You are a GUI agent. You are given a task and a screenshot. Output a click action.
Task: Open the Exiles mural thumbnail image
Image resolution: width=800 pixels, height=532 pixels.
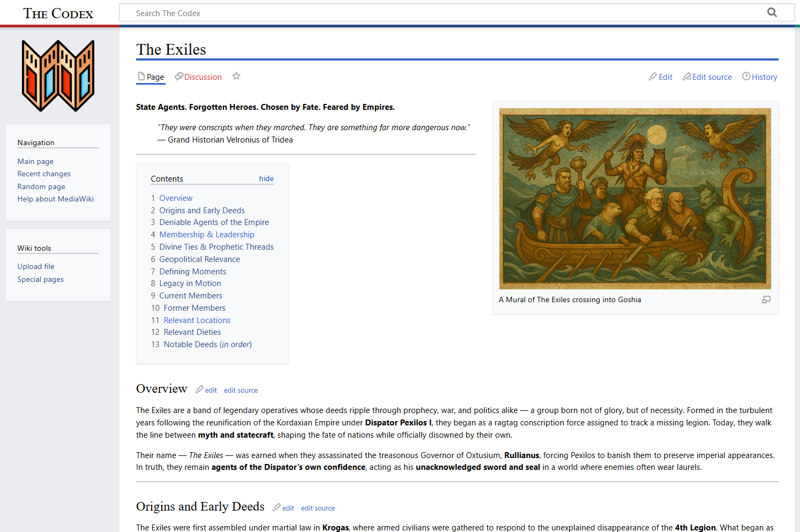(635, 198)
